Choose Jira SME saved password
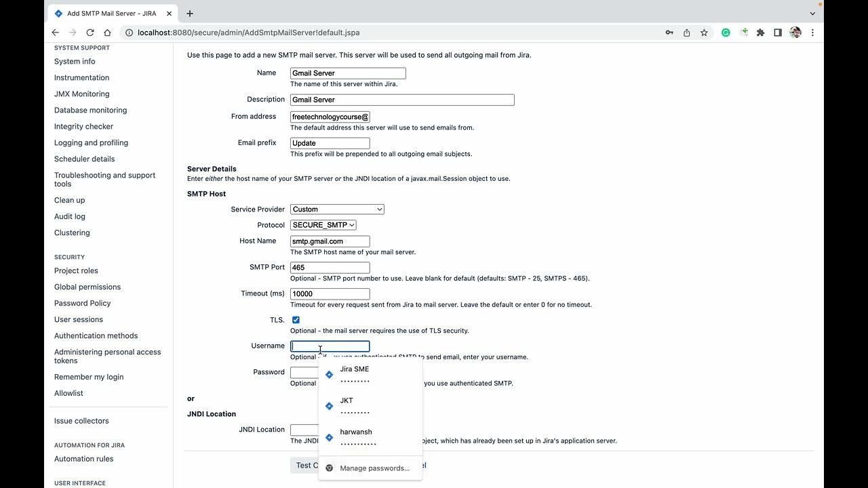 pos(370,375)
